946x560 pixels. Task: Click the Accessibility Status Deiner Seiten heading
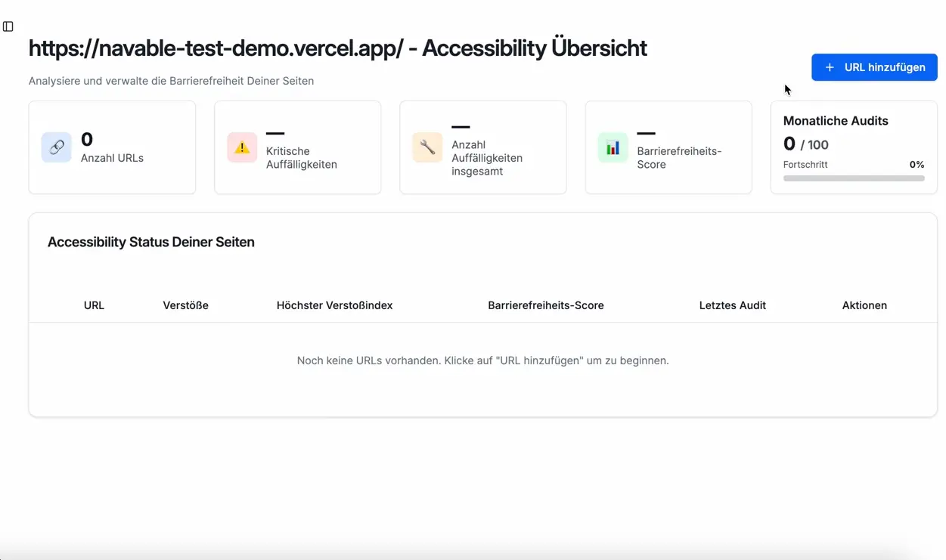click(x=150, y=242)
